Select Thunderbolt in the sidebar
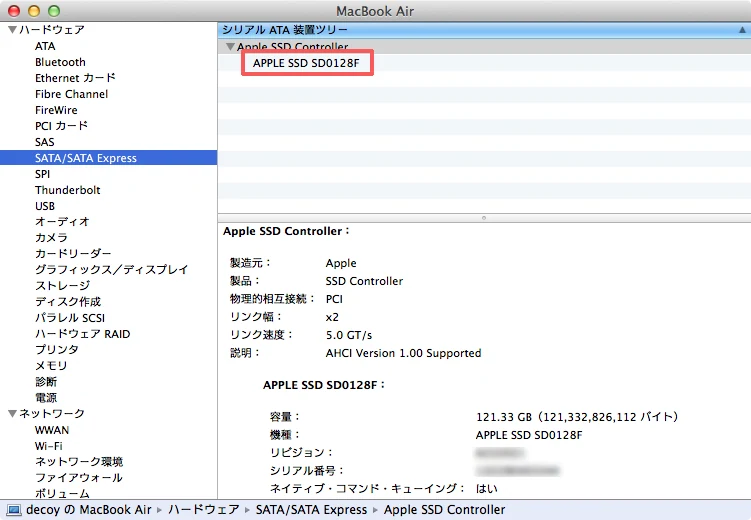751x520 pixels. click(x=68, y=190)
